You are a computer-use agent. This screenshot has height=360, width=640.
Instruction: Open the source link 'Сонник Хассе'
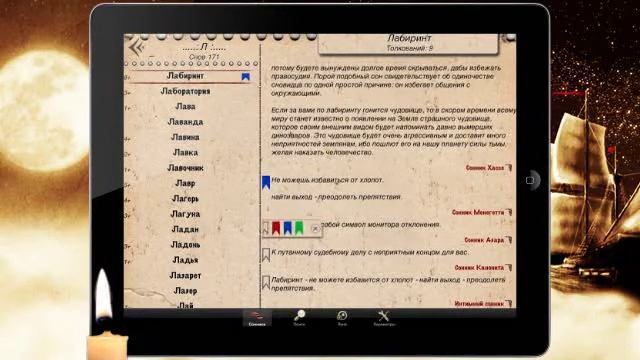point(484,168)
